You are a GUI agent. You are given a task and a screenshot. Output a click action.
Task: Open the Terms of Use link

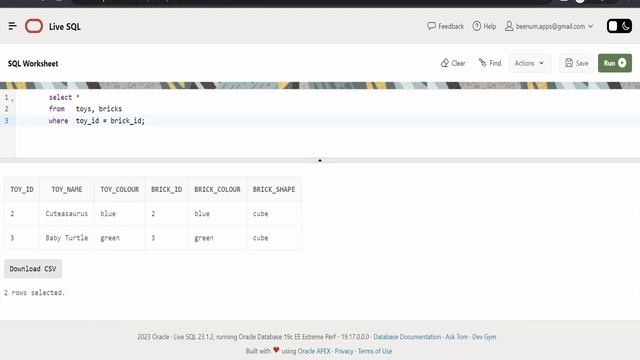(375, 351)
